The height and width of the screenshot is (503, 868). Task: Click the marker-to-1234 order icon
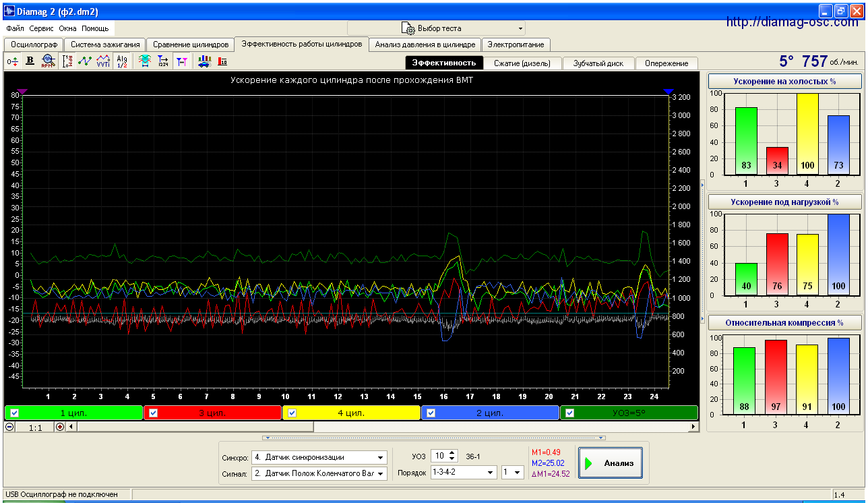pos(163,61)
